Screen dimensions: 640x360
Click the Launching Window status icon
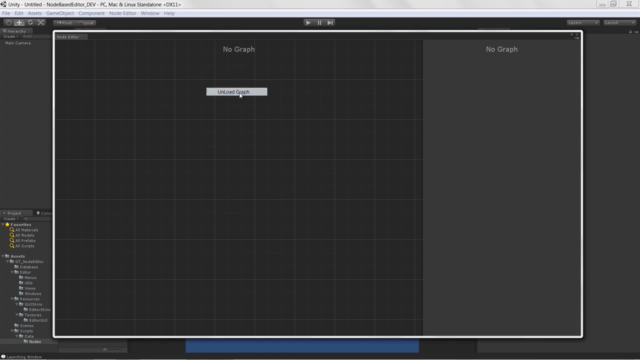coord(3,357)
